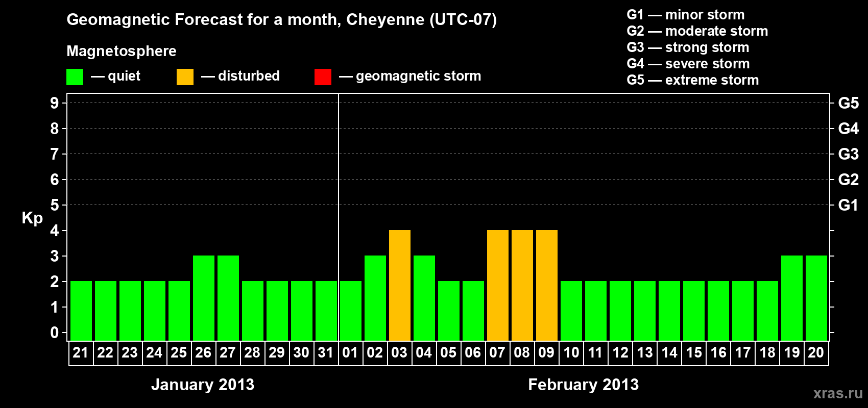Click the 'G5 — extreme storm' legend text
Image resolution: width=868 pixels, height=408 pixels.
(x=693, y=80)
